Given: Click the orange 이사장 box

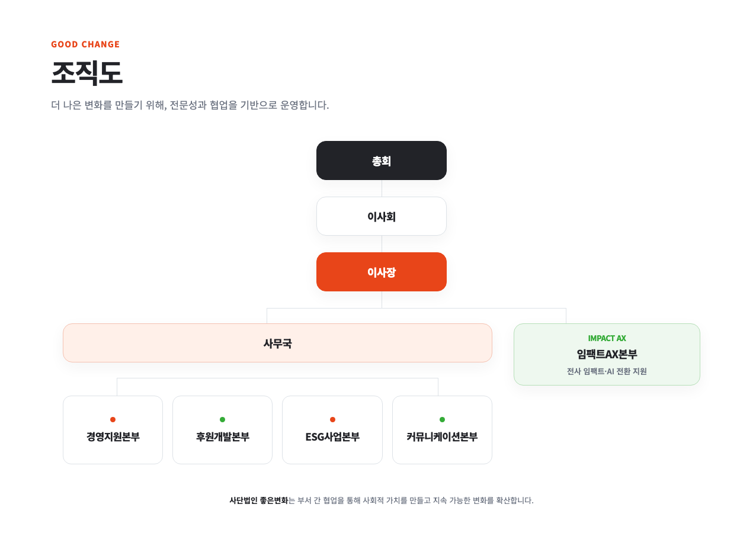Looking at the screenshot, I should (x=381, y=272).
